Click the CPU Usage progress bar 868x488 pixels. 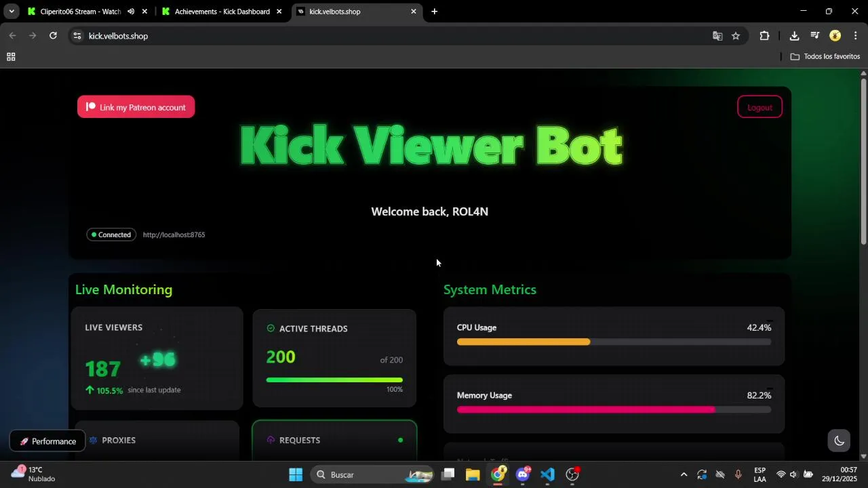click(614, 342)
